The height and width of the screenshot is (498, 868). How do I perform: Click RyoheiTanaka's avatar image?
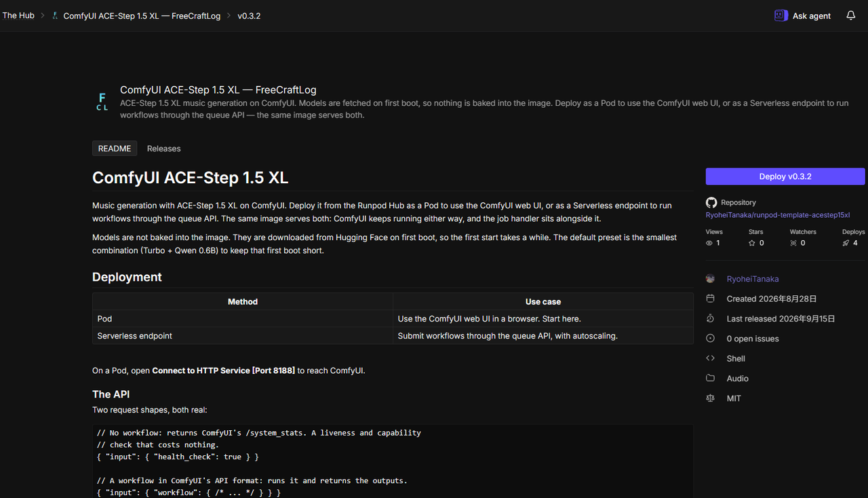tap(710, 279)
